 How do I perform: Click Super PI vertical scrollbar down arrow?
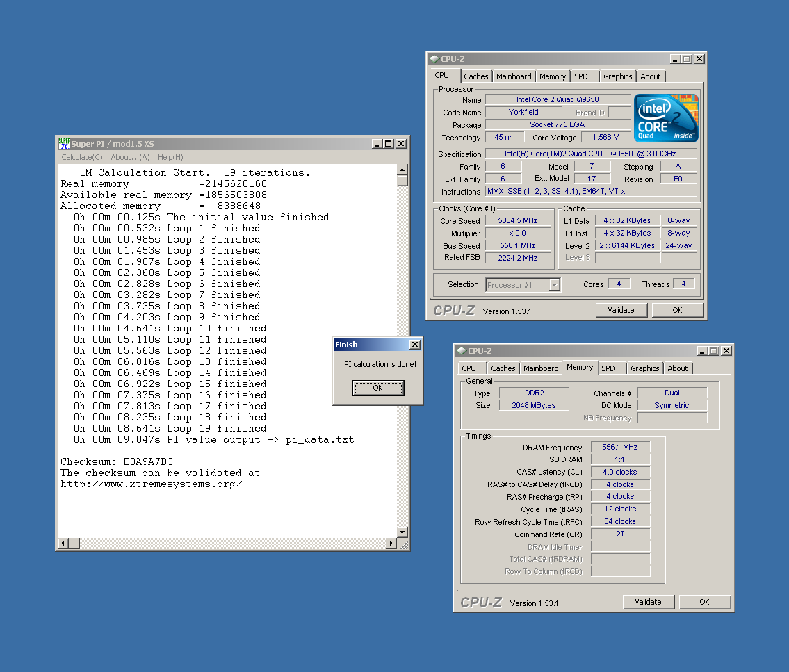coord(402,532)
